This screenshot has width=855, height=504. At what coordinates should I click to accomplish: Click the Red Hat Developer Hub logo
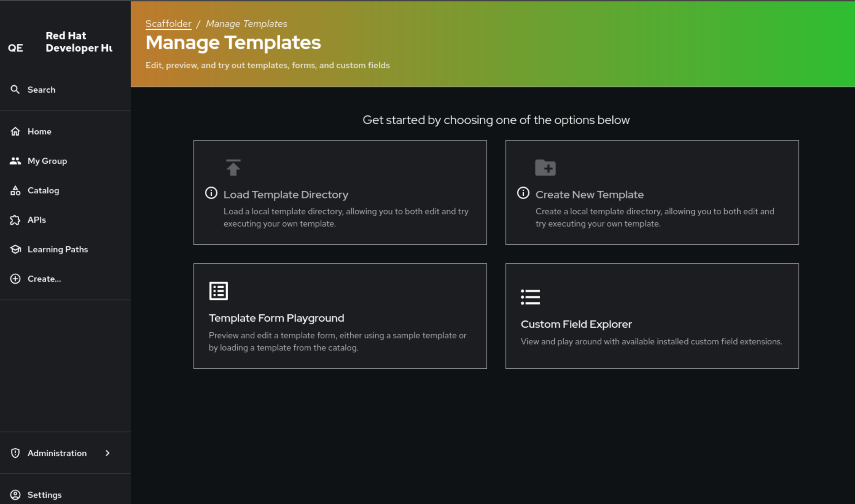tap(61, 42)
